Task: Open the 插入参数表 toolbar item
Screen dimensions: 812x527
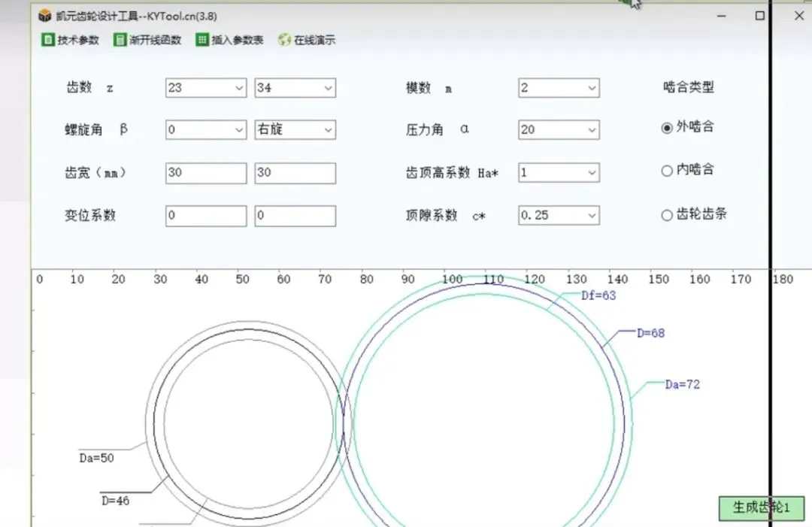Action: point(229,40)
